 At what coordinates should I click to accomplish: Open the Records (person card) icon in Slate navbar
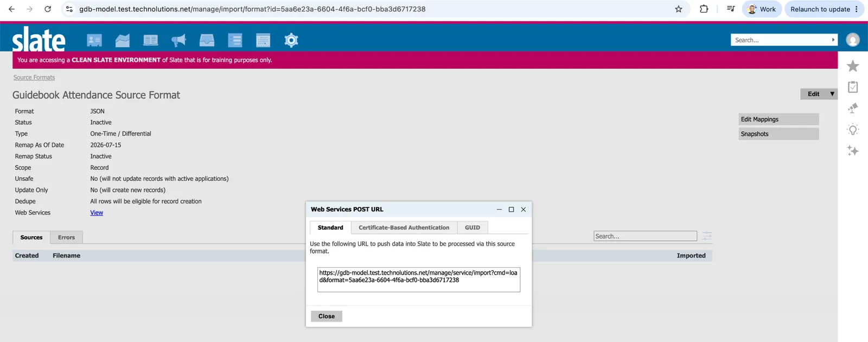click(x=94, y=40)
